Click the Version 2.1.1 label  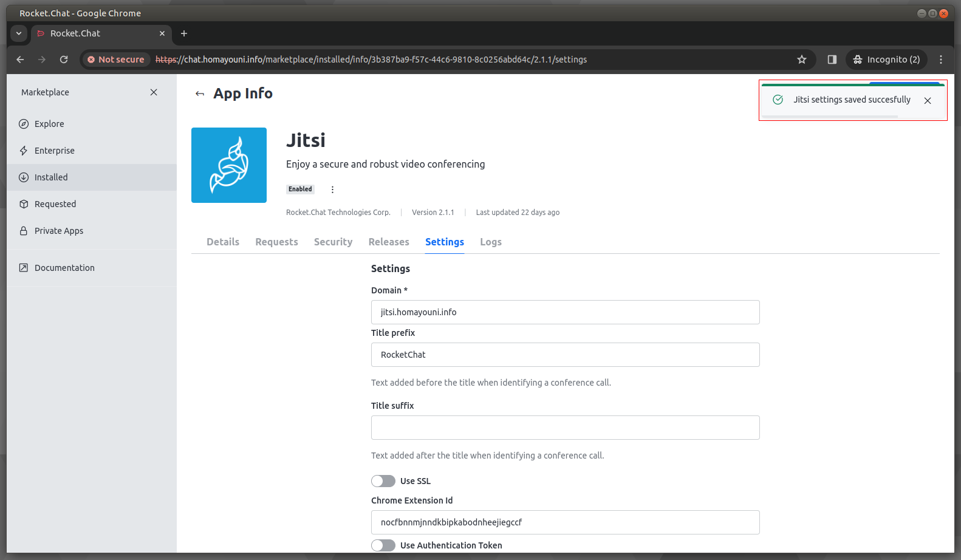(433, 213)
